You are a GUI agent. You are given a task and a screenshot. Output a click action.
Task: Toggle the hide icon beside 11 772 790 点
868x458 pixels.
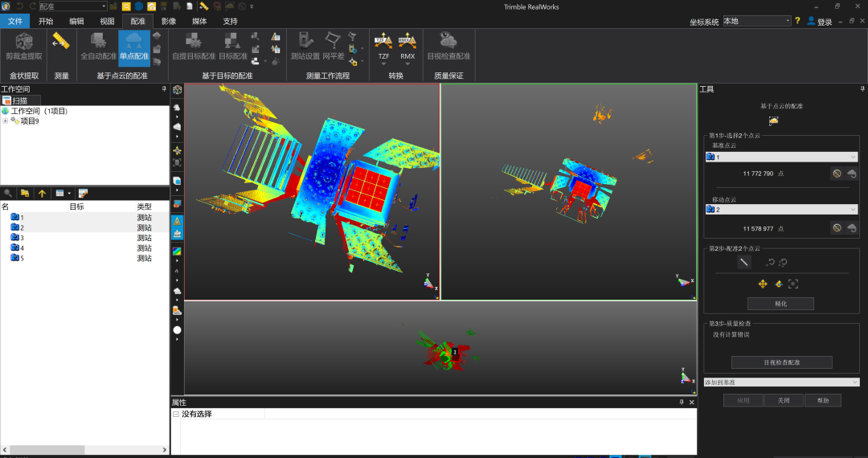(x=837, y=174)
